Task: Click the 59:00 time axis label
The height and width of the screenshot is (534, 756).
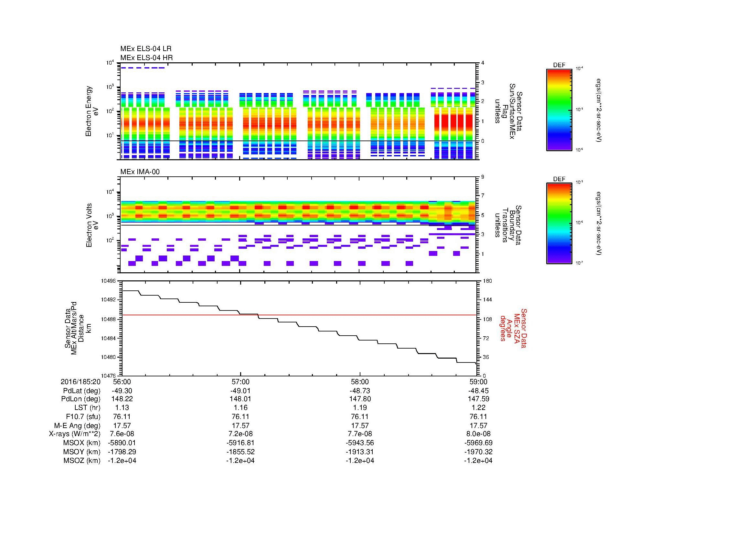Action: pos(478,382)
